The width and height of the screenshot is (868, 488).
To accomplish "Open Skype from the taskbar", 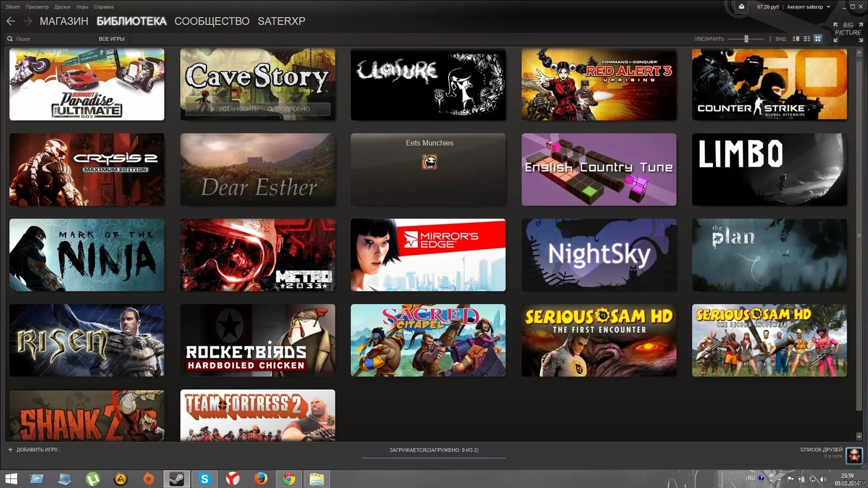I will click(x=205, y=479).
